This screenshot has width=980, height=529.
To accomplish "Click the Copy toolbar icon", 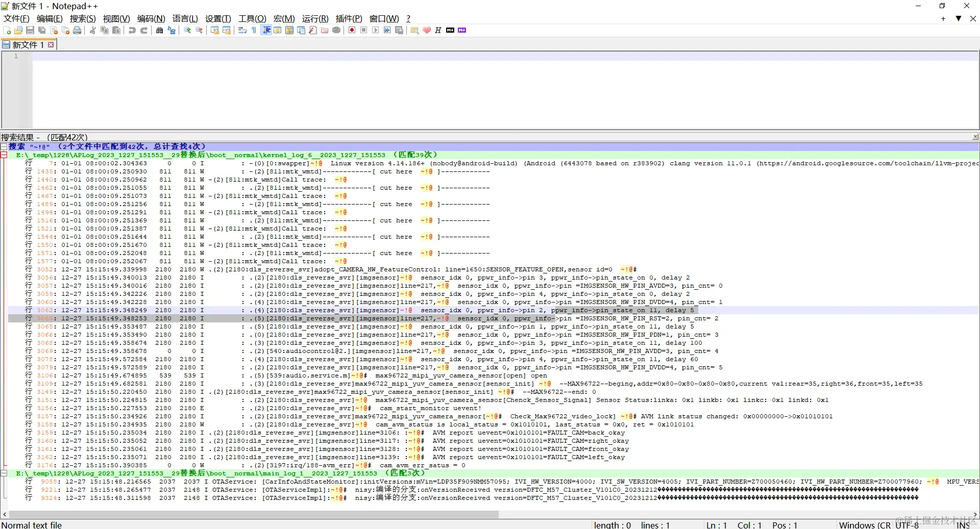I will click(x=105, y=30).
